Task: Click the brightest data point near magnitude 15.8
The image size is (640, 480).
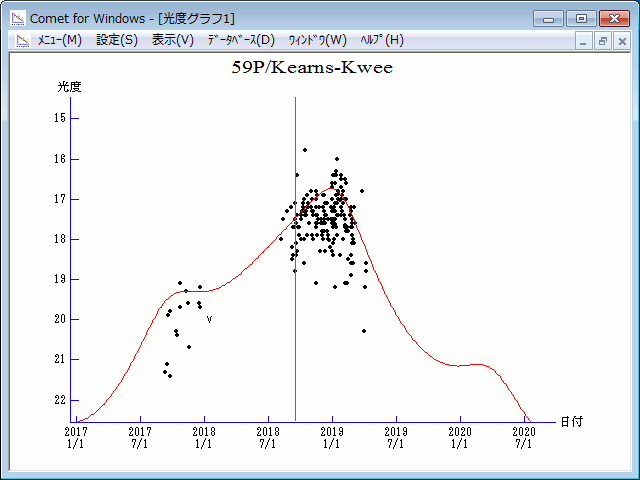Action: tap(305, 150)
